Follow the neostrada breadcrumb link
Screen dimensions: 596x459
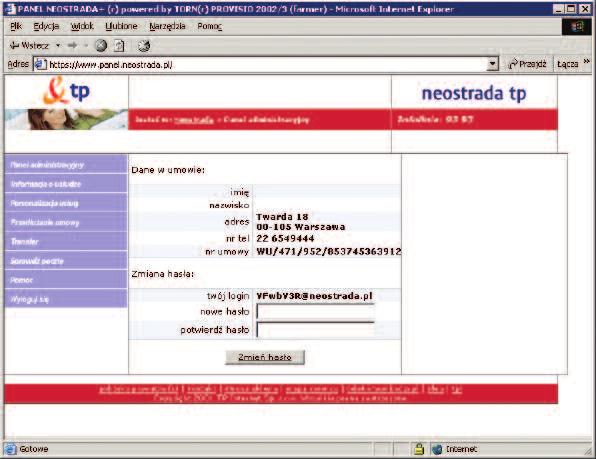point(194,120)
